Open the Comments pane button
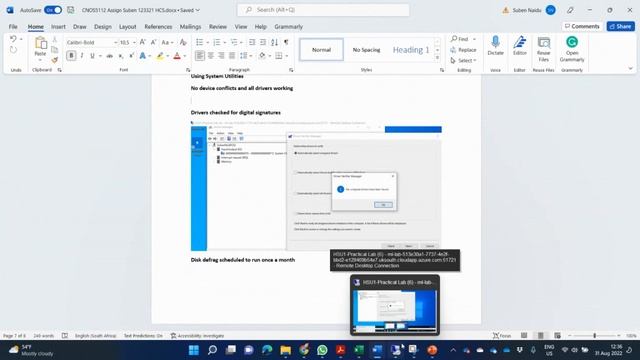The height and width of the screenshot is (360, 640). pos(582,26)
